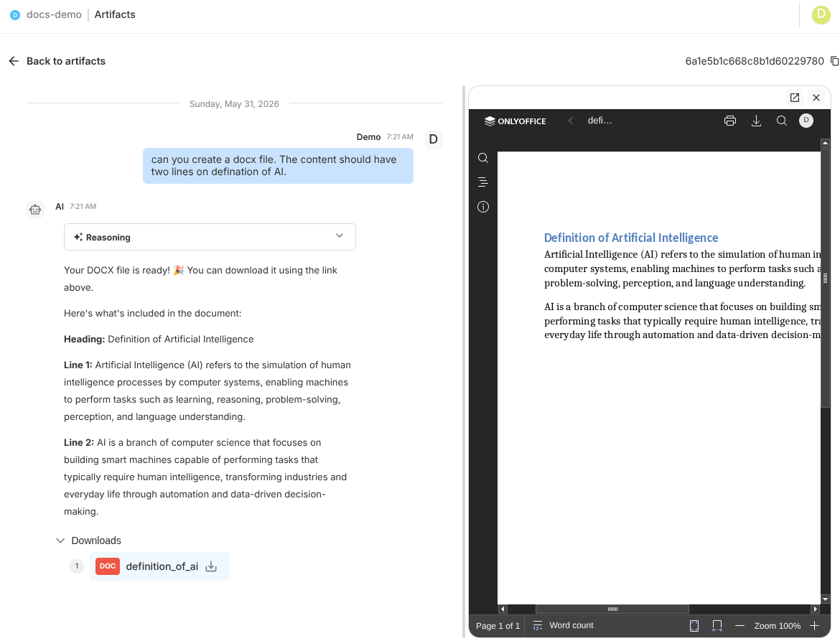840x641 pixels.
Task: Open the profile avatar at top right
Action: click(821, 14)
